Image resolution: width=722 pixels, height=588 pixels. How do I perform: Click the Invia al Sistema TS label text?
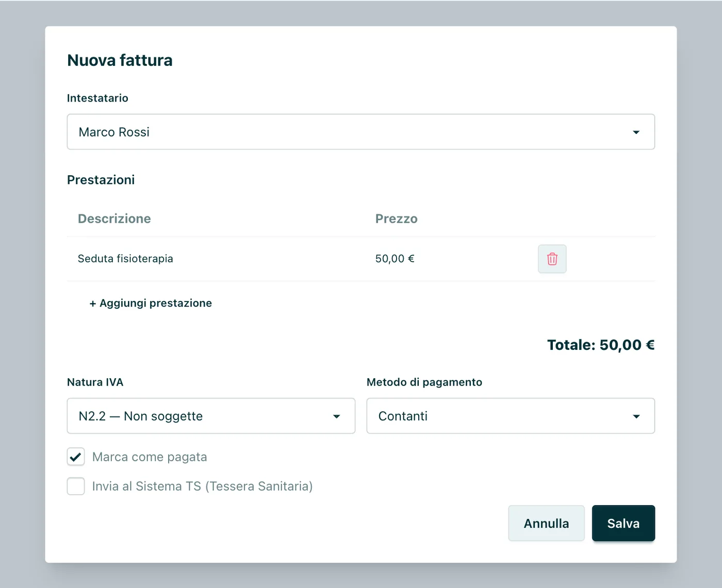click(x=202, y=486)
